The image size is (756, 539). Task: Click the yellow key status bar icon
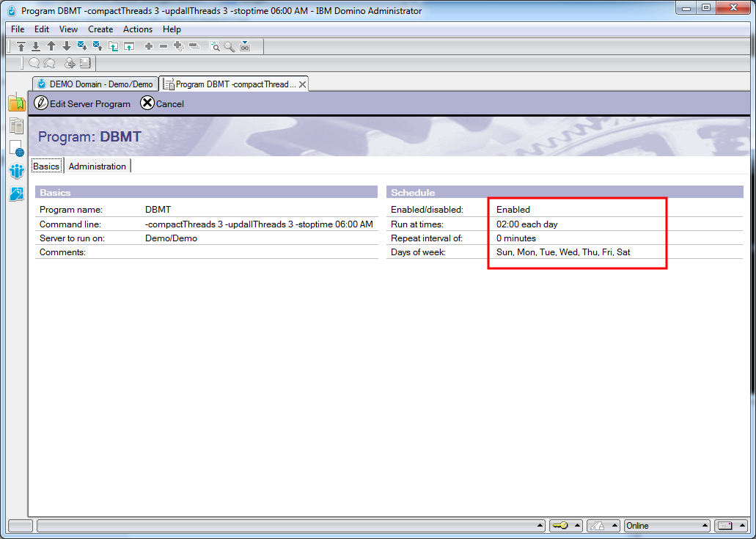click(559, 526)
